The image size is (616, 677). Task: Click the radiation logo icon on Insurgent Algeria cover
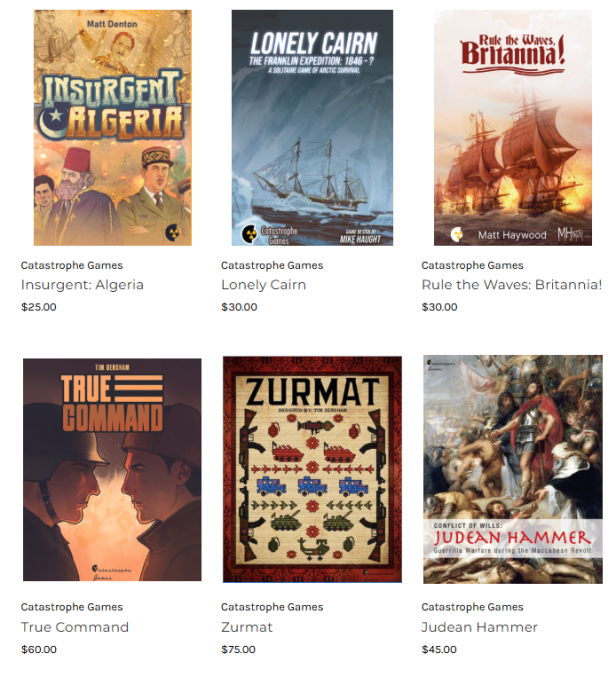173,233
